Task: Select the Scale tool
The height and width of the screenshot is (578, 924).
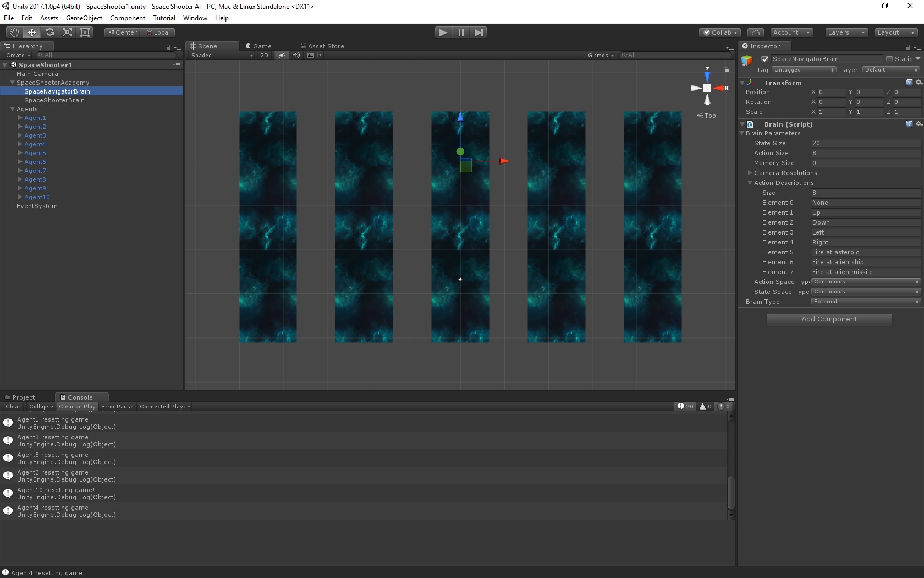Action: point(67,32)
